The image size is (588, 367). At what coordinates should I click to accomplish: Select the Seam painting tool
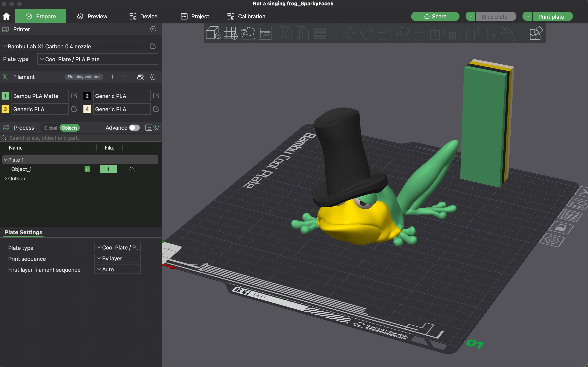472,33
